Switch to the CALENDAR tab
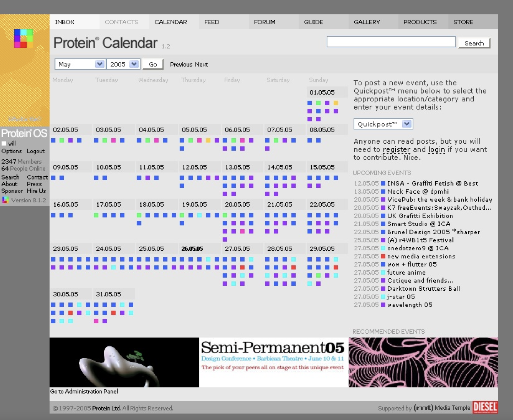Screen dimensions: 513x420 point(174,22)
